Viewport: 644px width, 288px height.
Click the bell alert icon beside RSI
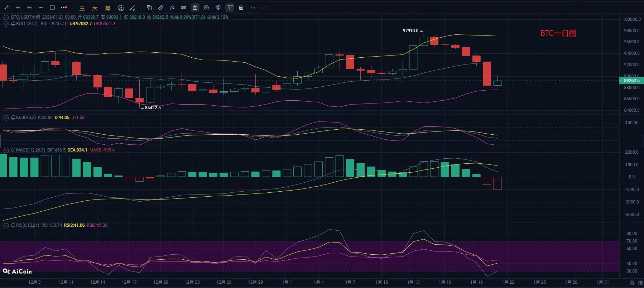(x=13, y=225)
